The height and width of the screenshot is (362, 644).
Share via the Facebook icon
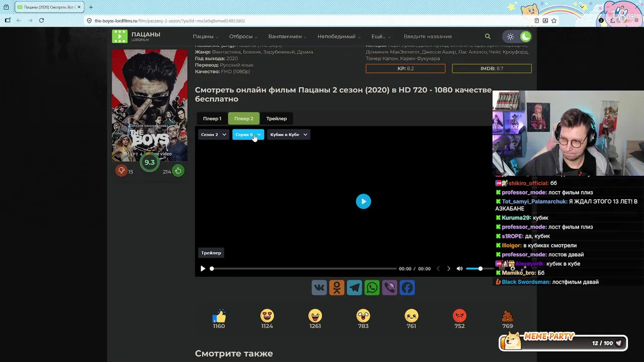click(x=407, y=288)
